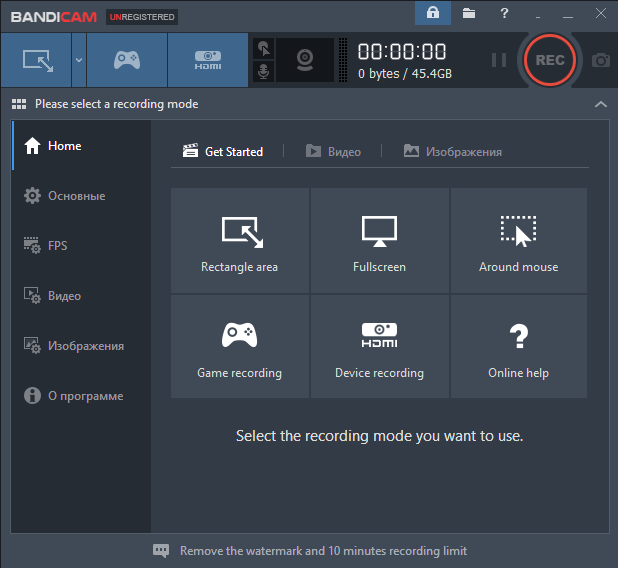The width and height of the screenshot is (618, 568).
Task: Switch to HDMI device recording toolbar icon
Action: point(208,60)
